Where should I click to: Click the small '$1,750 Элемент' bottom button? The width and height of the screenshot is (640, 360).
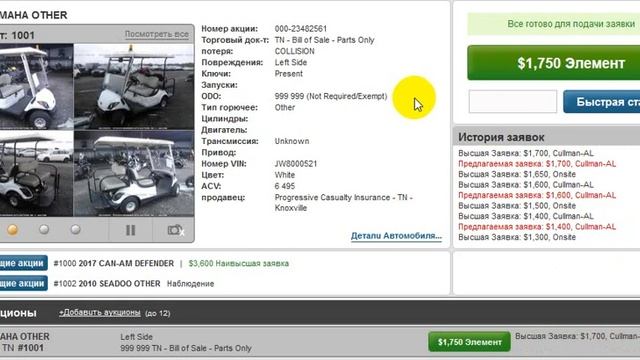point(469,342)
